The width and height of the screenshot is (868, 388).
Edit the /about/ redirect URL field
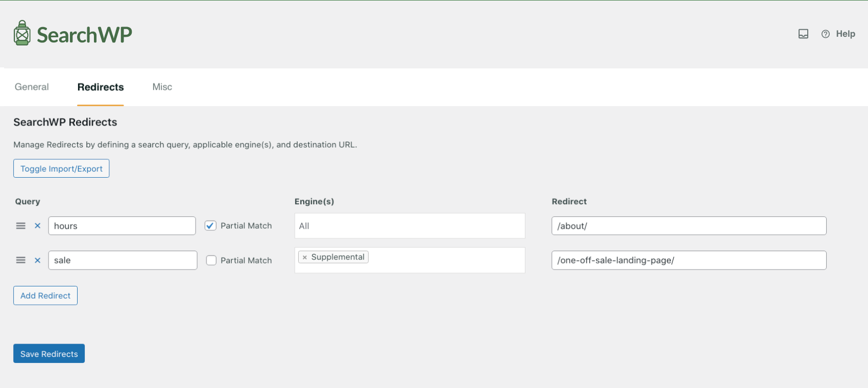point(689,226)
